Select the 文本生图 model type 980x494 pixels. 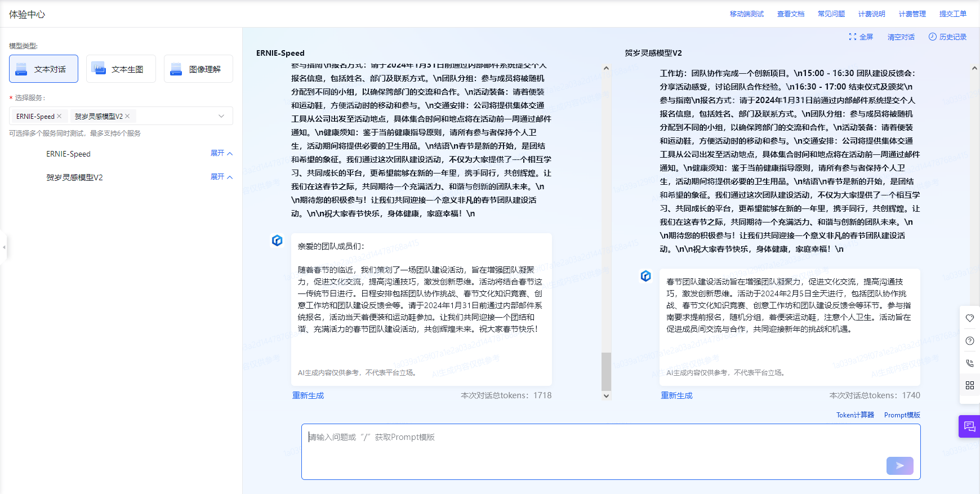pos(121,69)
